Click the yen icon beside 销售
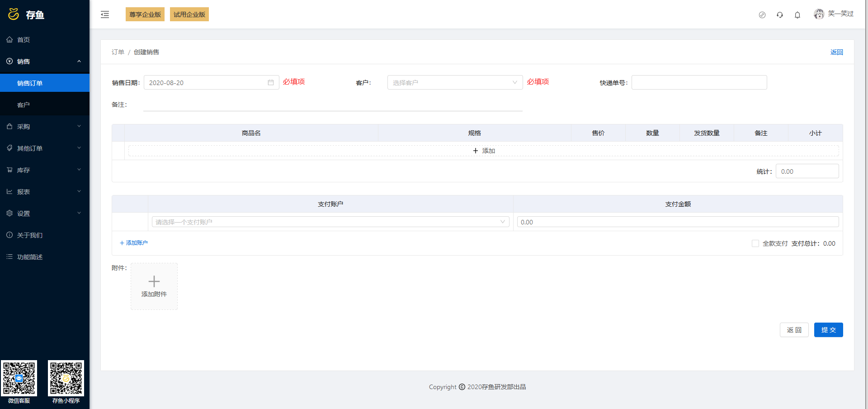 point(9,62)
